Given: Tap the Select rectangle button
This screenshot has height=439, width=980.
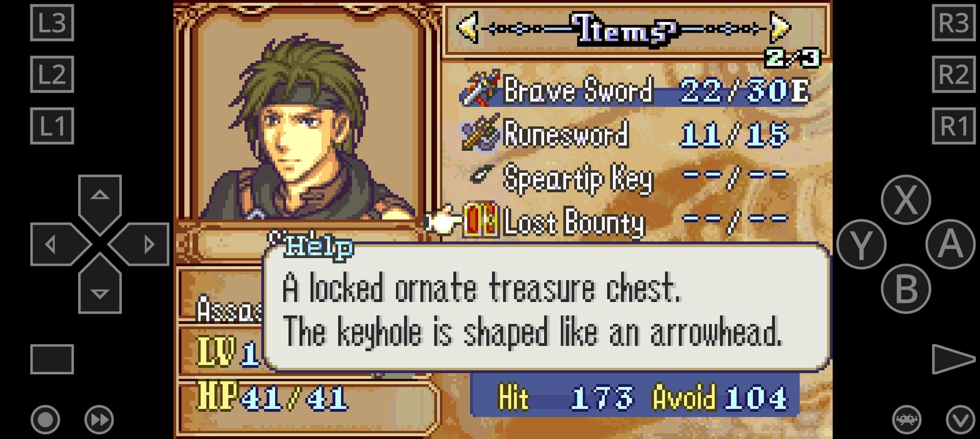Looking at the screenshot, I should 52,359.
